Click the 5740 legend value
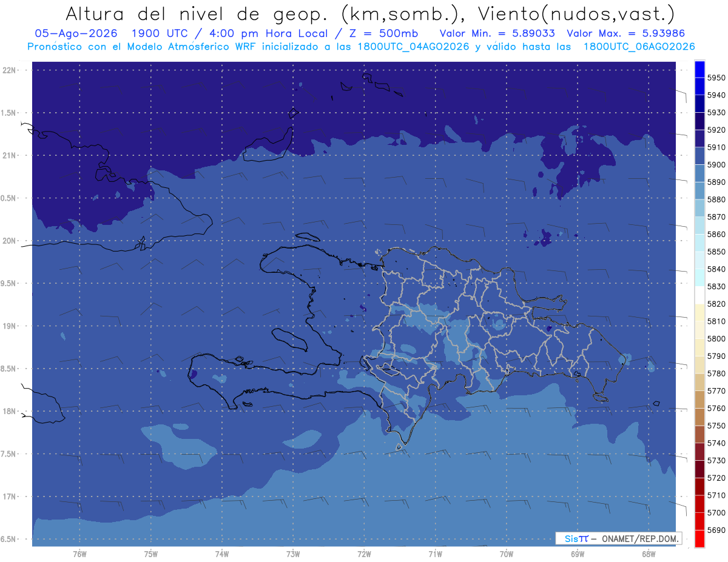The height and width of the screenshot is (562, 728). pyautogui.click(x=716, y=443)
